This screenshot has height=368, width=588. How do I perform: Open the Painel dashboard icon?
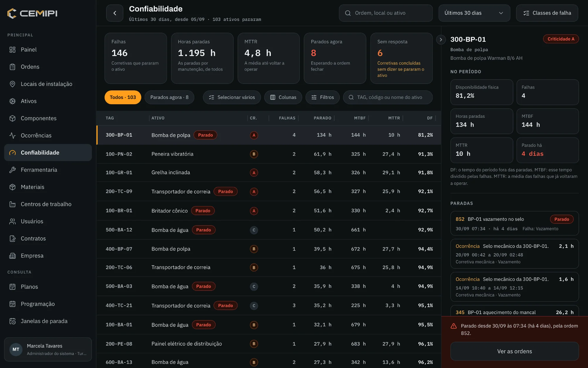click(12, 49)
